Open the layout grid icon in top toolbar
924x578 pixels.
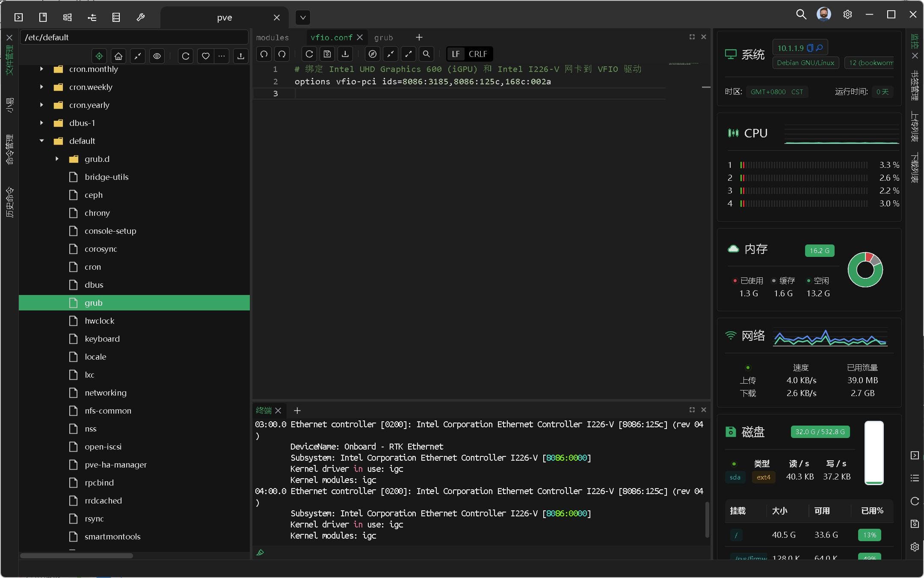(67, 17)
